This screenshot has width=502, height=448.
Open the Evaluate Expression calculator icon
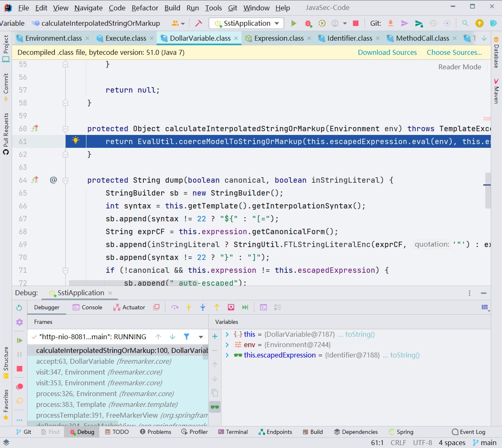pyautogui.click(x=263, y=307)
